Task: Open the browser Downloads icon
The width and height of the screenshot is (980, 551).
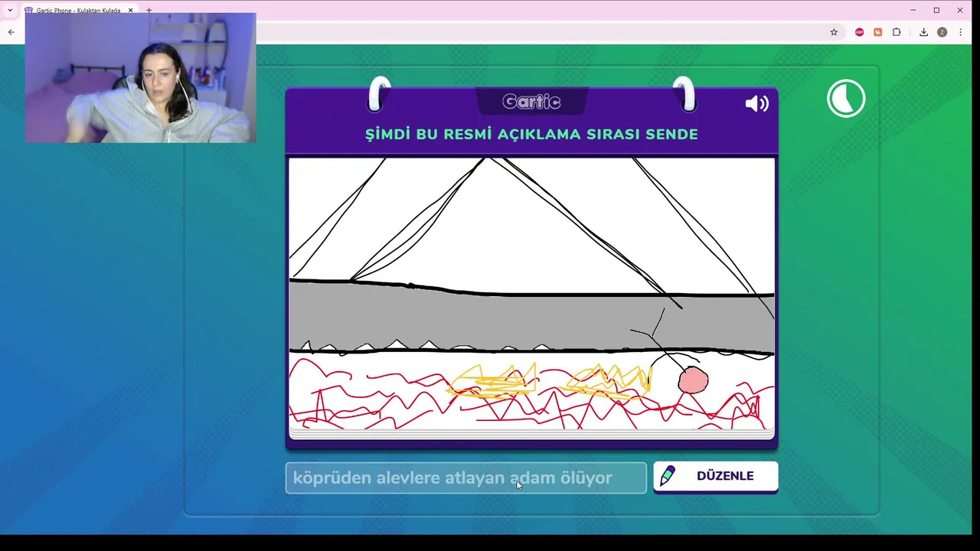Action: pyautogui.click(x=923, y=32)
